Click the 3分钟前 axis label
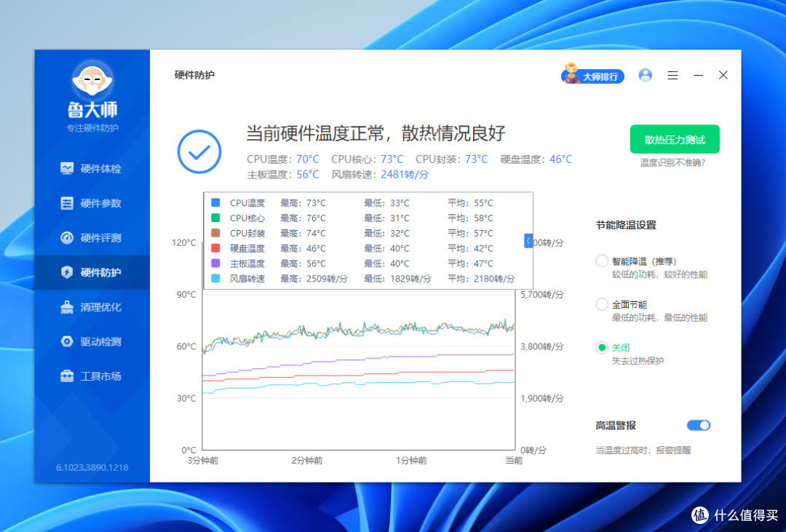Viewport: 786px width, 532px height. [203, 460]
